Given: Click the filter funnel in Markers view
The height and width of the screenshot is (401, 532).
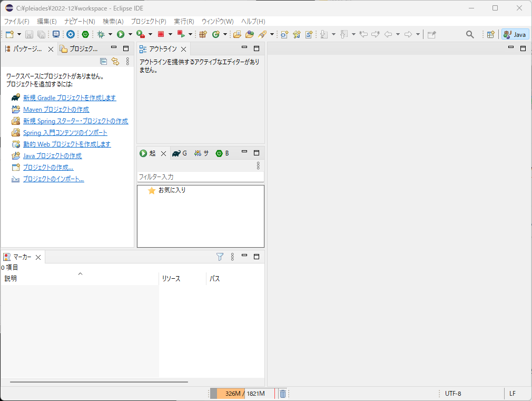Looking at the screenshot, I should click(220, 257).
